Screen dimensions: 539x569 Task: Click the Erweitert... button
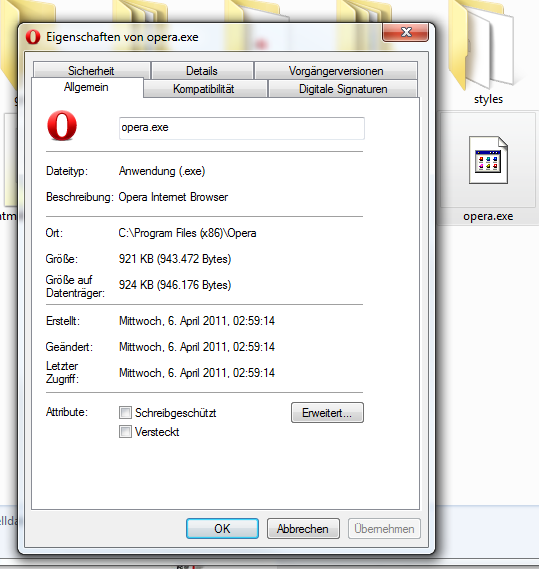(327, 413)
